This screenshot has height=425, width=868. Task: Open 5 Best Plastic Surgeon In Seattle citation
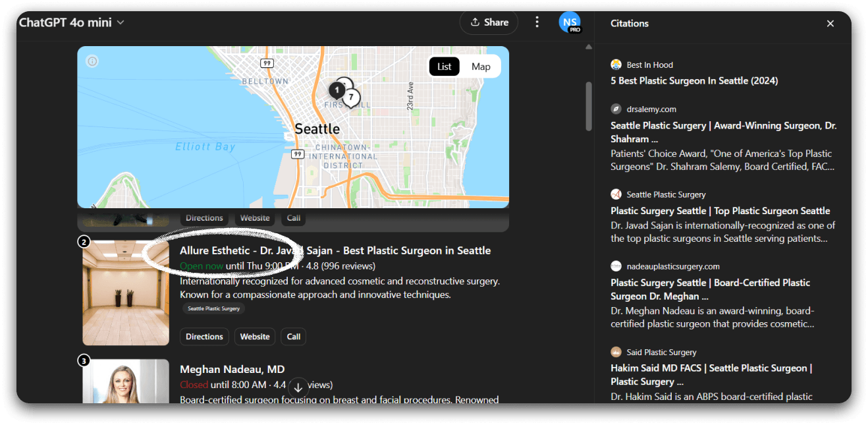[x=694, y=80]
